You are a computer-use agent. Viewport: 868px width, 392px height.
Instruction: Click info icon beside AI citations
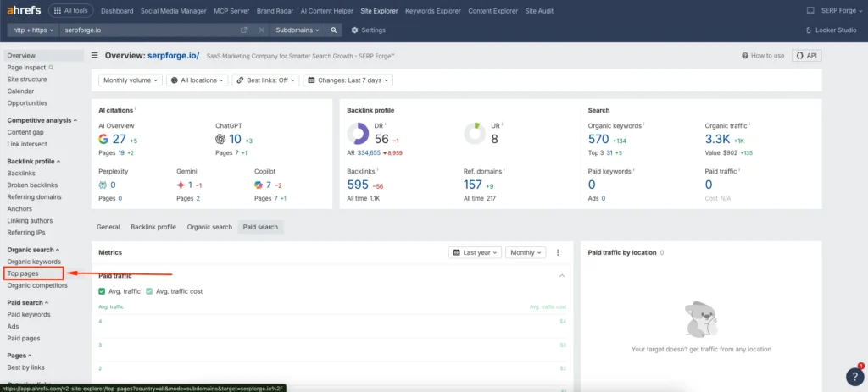(x=136, y=109)
